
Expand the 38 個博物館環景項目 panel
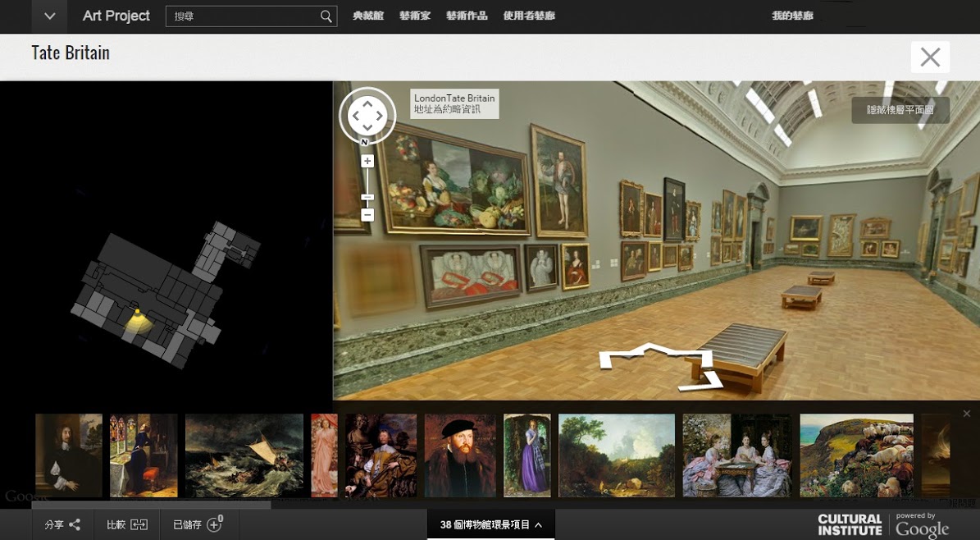tap(490, 524)
